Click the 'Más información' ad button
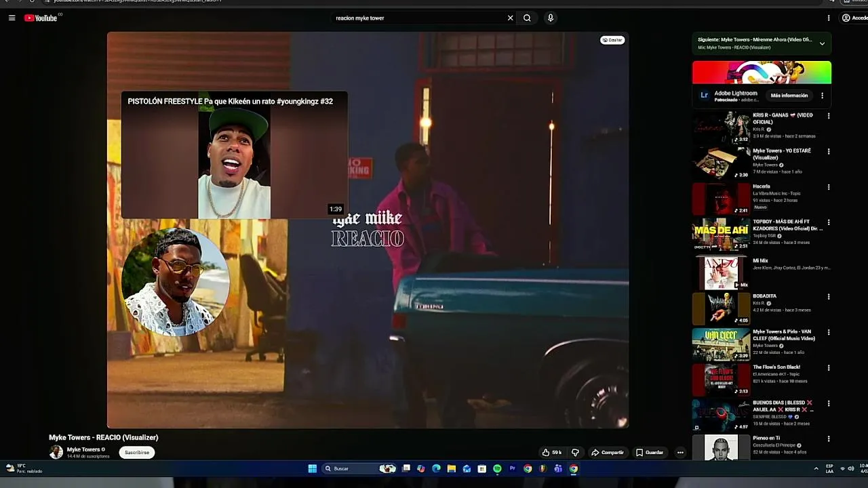 (x=789, y=96)
